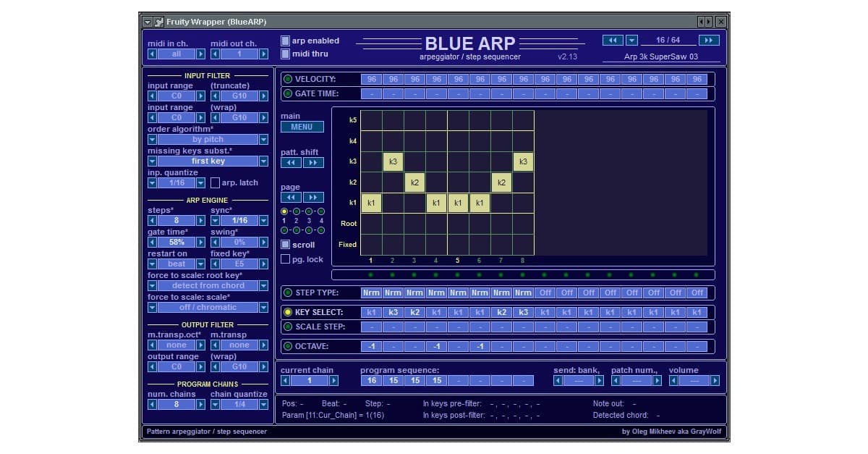
Task: Increase the steps value with right arrow
Action: pyautogui.click(x=200, y=221)
